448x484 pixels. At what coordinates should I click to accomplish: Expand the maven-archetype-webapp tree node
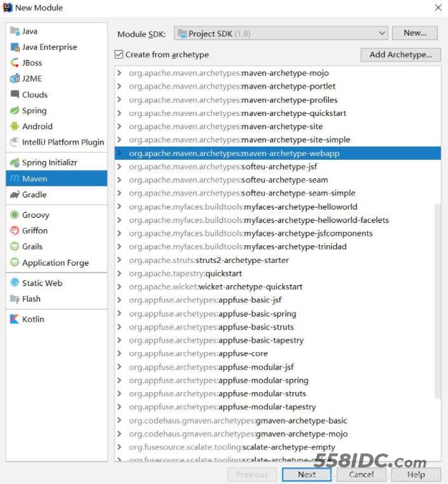point(119,153)
